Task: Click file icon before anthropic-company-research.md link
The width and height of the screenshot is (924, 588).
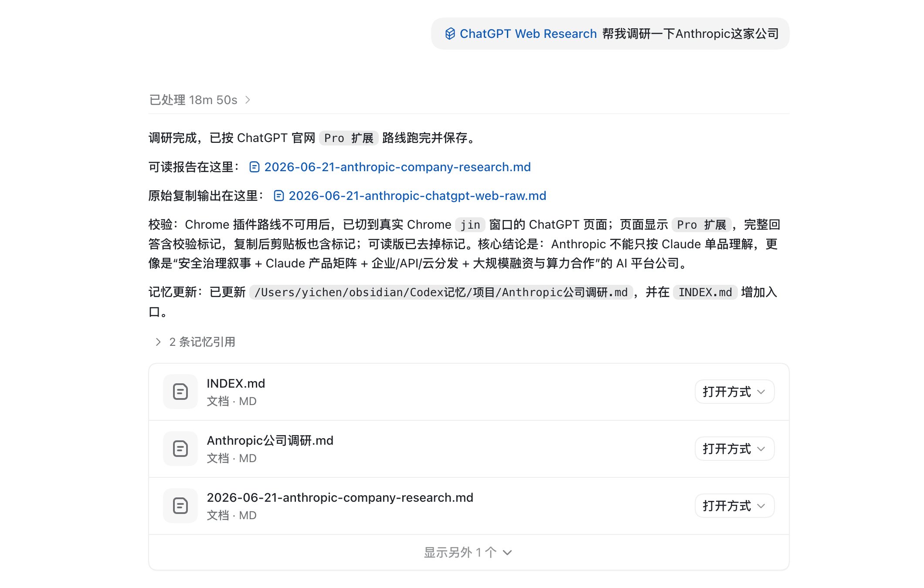Action: (255, 167)
